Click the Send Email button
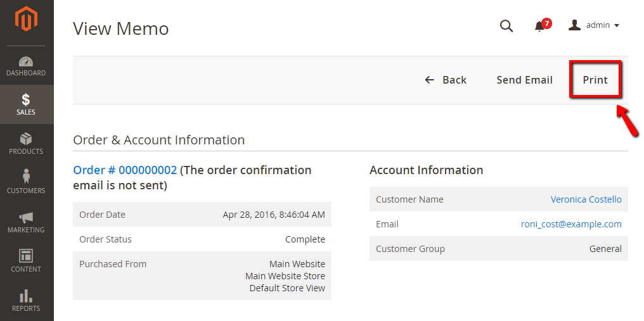 click(524, 80)
